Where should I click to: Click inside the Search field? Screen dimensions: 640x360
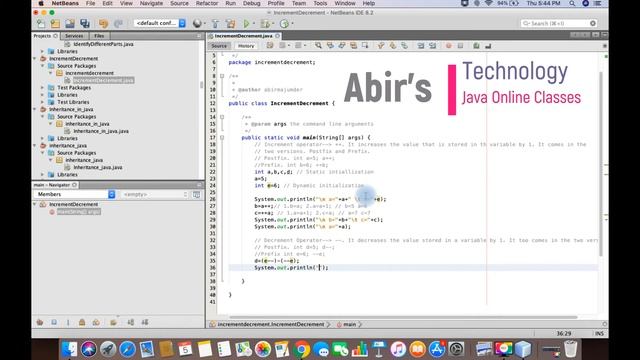pos(559,24)
